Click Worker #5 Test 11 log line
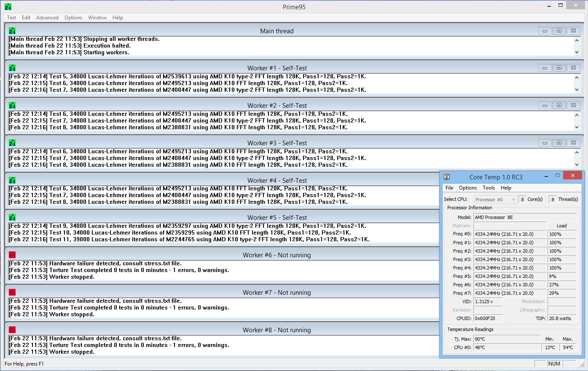588x371 pixels. click(189, 239)
